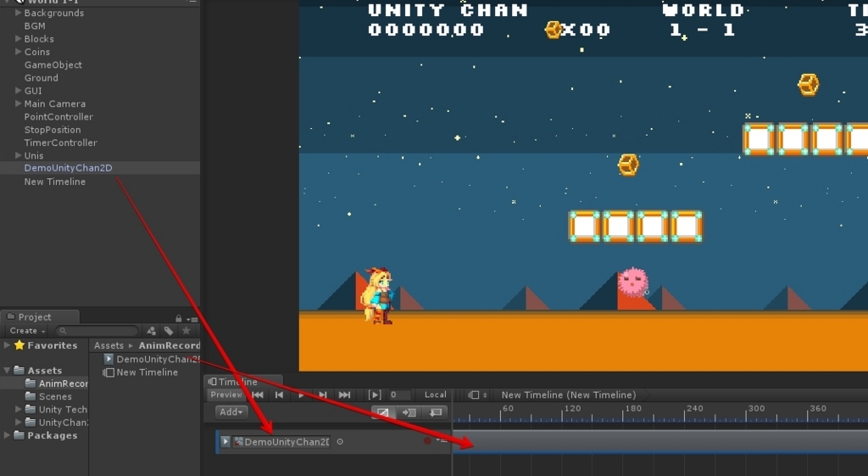Expand the GUI hierarchy object
868x476 pixels.
coord(18,90)
